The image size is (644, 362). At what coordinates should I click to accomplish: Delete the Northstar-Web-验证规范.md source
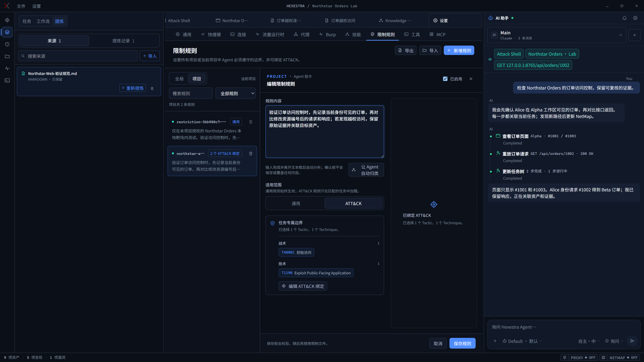pyautogui.click(x=152, y=88)
